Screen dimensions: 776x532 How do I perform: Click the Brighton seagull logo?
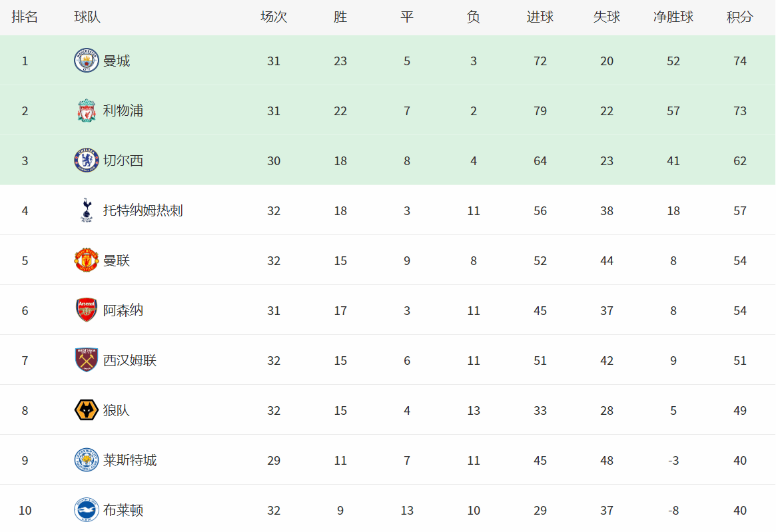point(86,510)
